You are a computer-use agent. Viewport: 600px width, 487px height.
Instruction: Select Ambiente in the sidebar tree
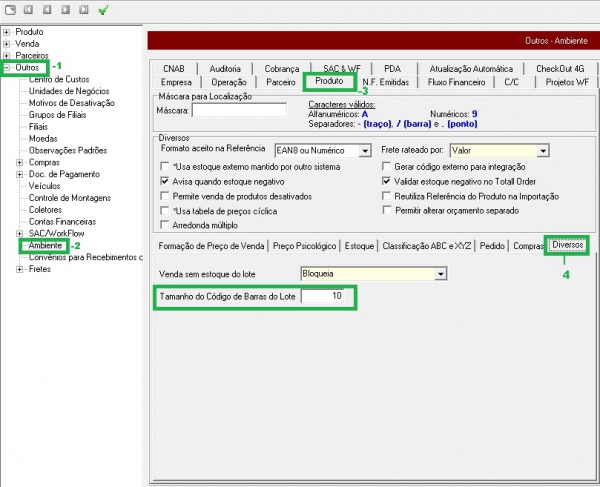click(46, 245)
